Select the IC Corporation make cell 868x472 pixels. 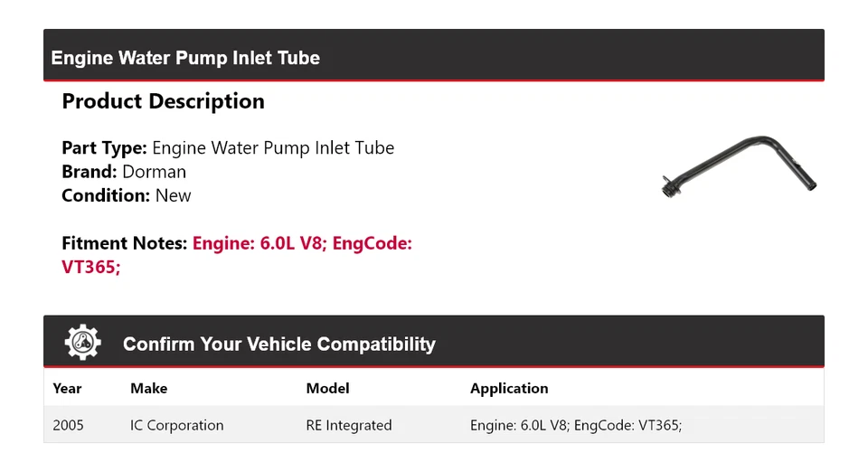click(176, 425)
